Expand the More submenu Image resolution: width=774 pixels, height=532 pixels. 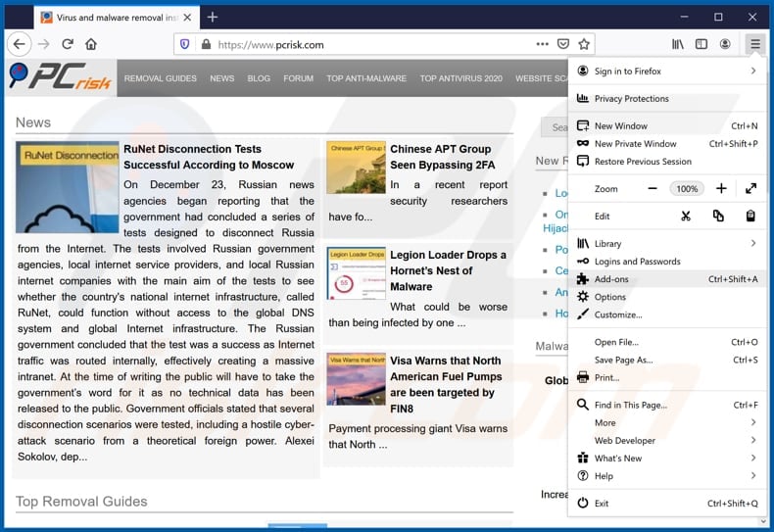coord(667,423)
